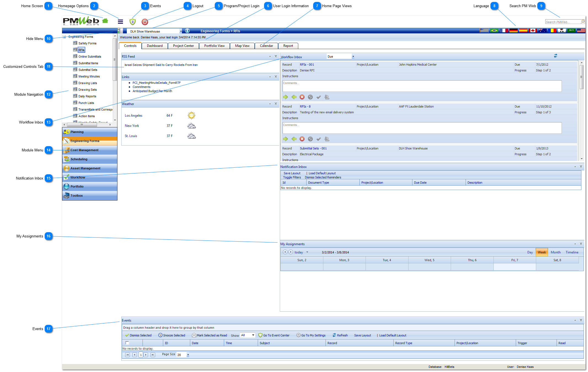Click the green Home Screen house icon
Screen dimensions: 588x372
pos(105,21)
